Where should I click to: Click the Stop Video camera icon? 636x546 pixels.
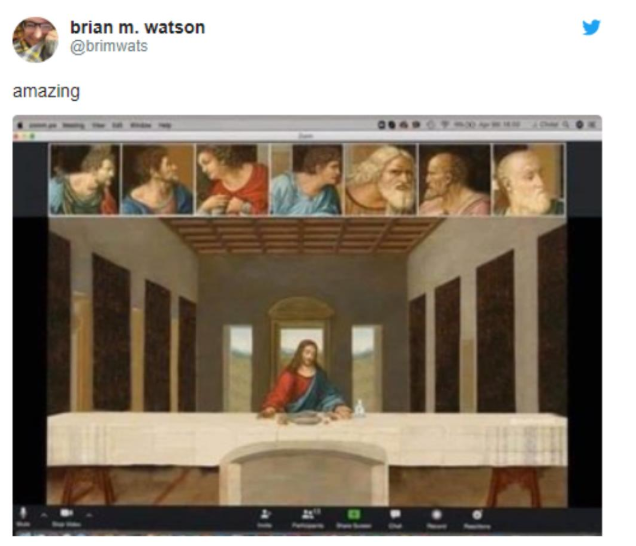click(66, 513)
